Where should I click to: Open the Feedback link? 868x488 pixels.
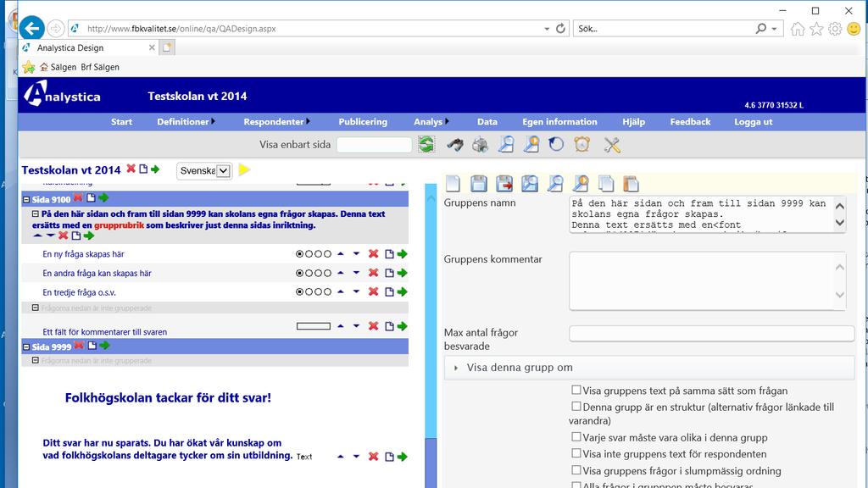click(690, 122)
